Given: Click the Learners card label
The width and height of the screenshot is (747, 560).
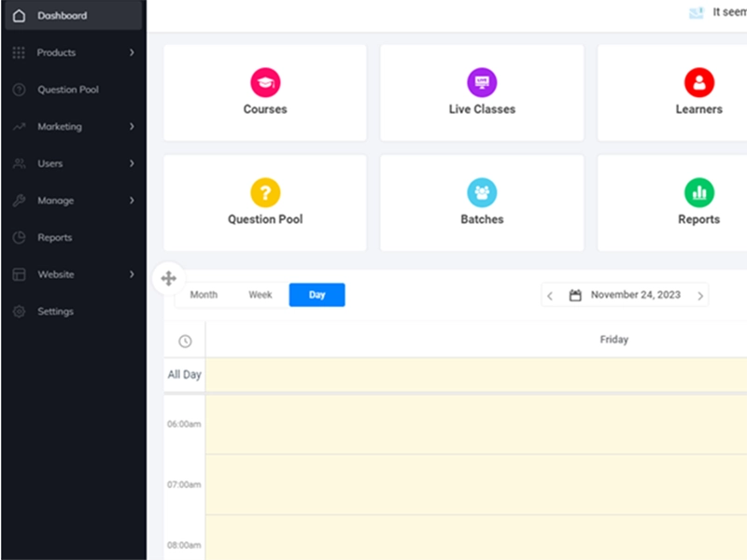Looking at the screenshot, I should point(699,109).
